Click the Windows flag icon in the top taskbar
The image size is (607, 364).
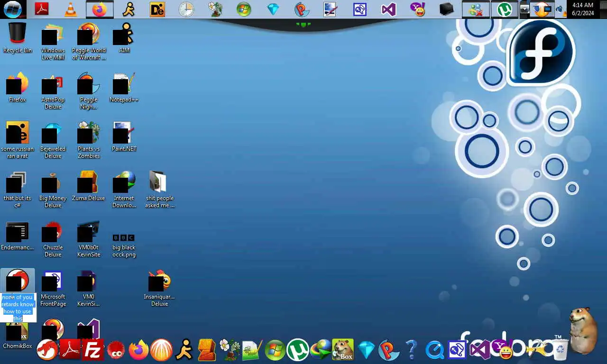[x=244, y=9]
